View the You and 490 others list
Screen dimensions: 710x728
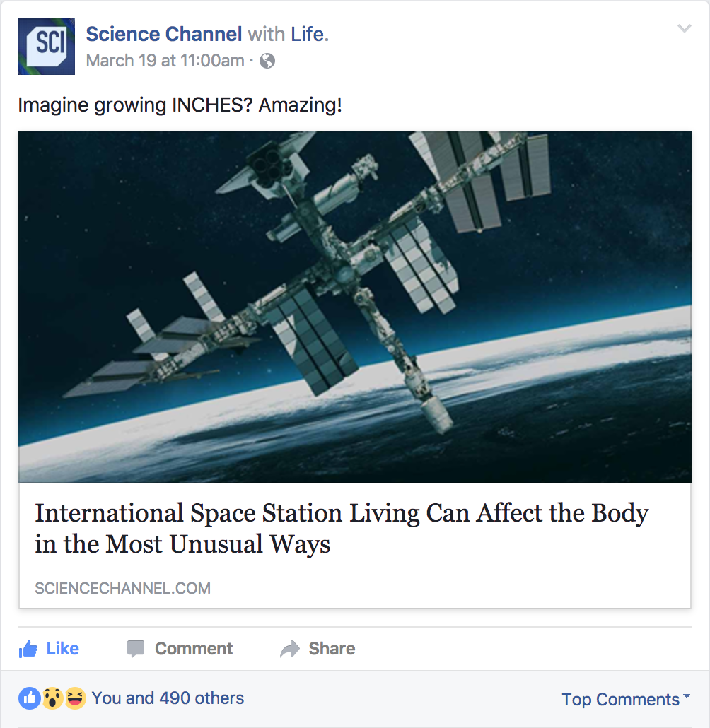coord(168,698)
